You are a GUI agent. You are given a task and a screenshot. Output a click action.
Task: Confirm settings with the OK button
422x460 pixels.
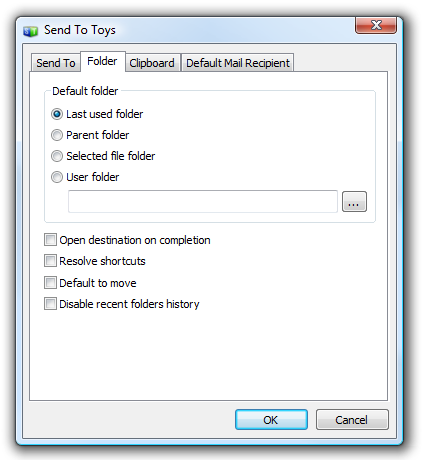[271, 420]
